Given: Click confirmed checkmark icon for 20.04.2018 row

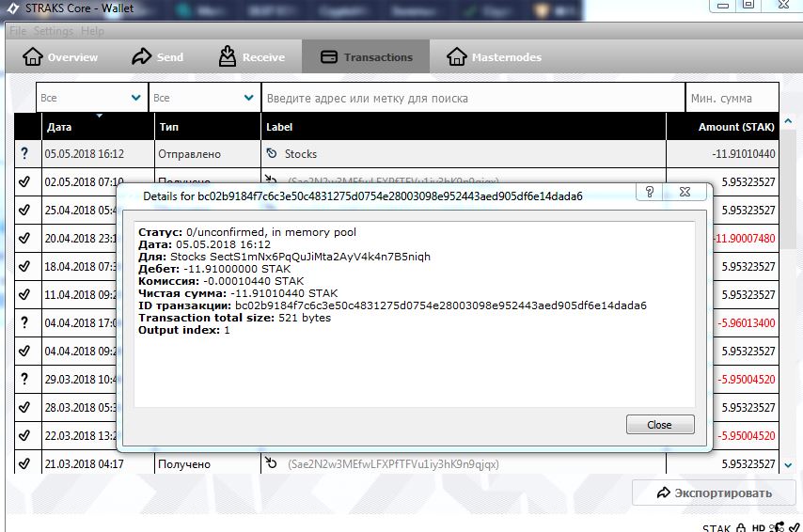Looking at the screenshot, I should (24, 238).
